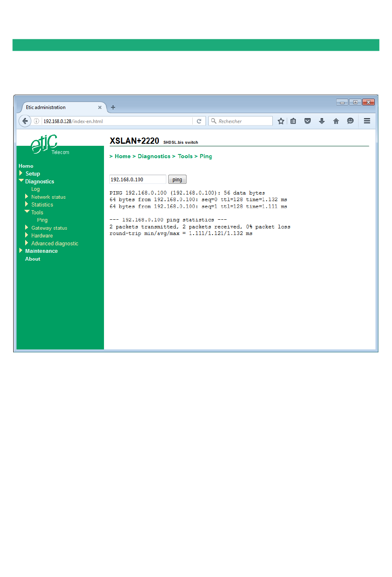Click the XSLAN+2220 heading
392x577 pixels.
pos(135,141)
